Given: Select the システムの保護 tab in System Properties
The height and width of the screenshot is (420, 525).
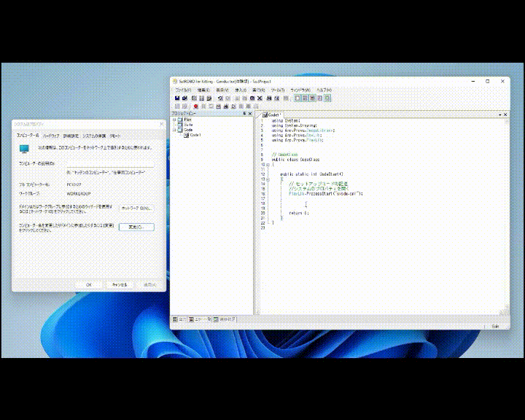Looking at the screenshot, I should pos(94,136).
